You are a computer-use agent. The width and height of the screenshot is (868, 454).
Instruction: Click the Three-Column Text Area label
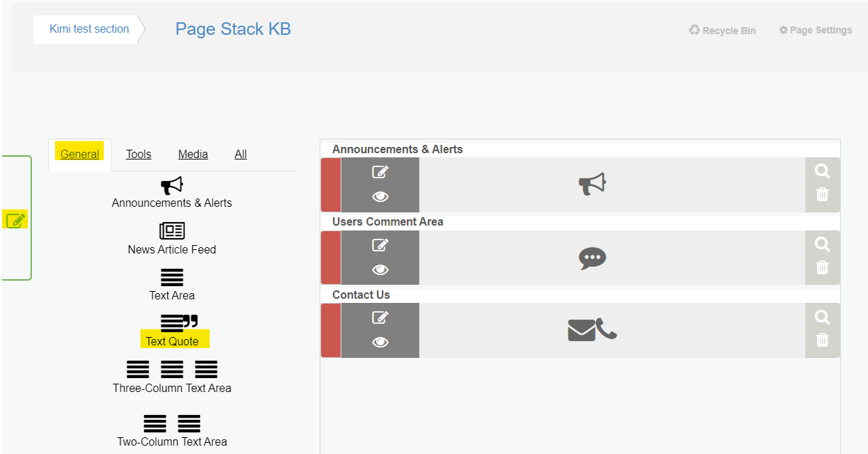point(172,388)
